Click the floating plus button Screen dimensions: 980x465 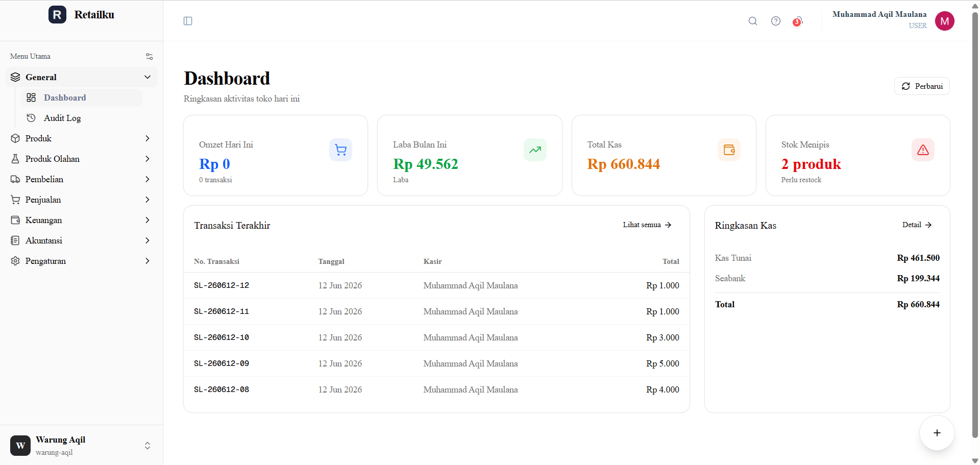tap(937, 433)
